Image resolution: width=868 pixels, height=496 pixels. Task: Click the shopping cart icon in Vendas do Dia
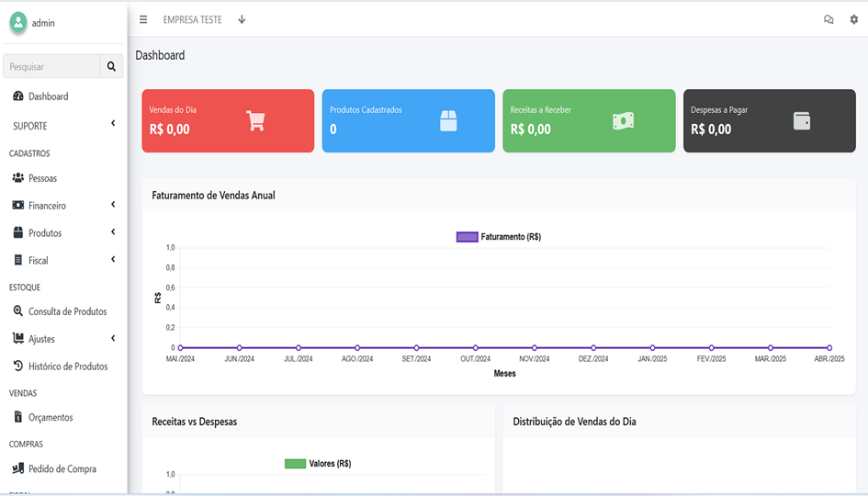255,120
